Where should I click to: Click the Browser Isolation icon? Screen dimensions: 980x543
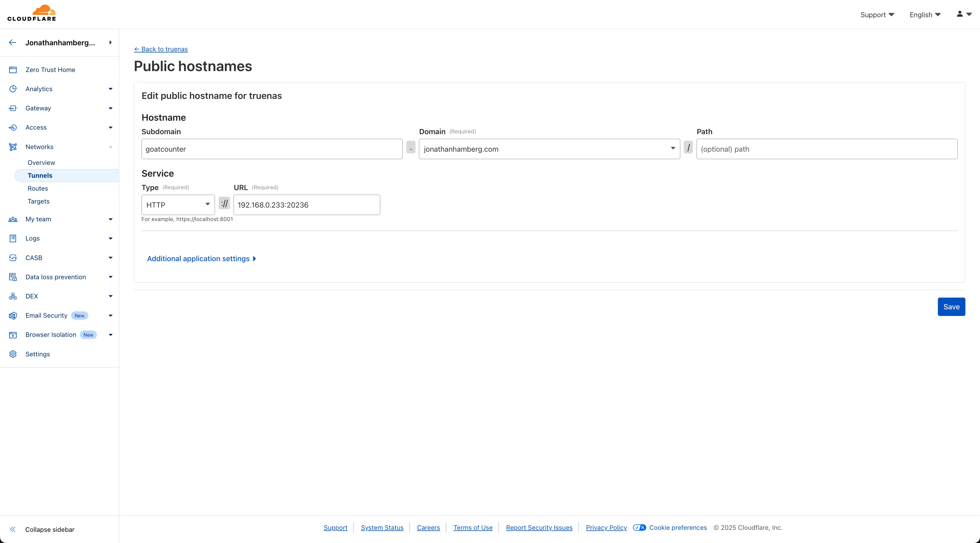pos(13,335)
